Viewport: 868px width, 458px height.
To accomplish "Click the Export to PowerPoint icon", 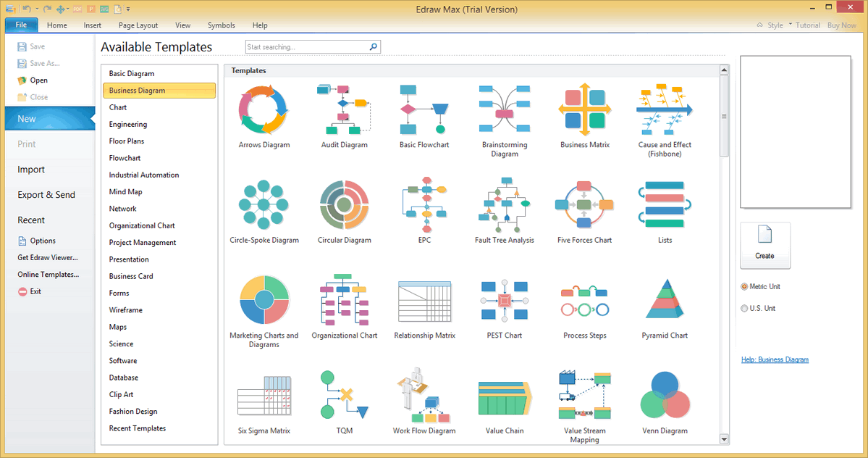I will (x=90, y=9).
